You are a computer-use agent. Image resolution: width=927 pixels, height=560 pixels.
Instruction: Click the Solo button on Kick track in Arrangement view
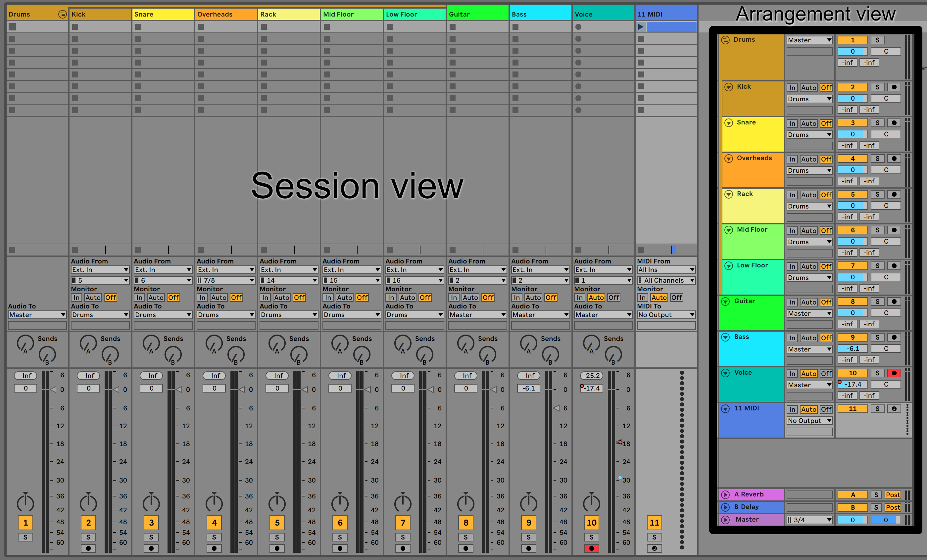(x=877, y=86)
